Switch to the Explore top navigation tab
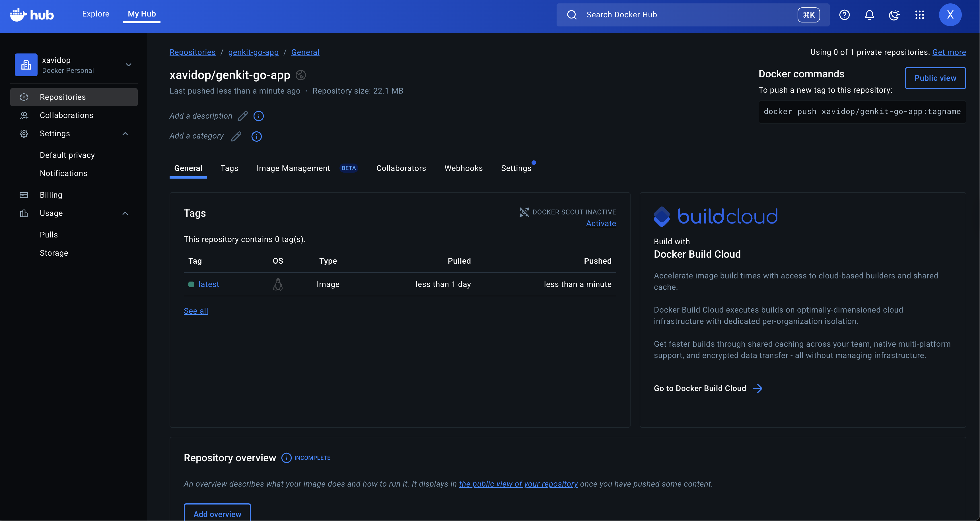Image resolution: width=980 pixels, height=521 pixels. coord(96,14)
